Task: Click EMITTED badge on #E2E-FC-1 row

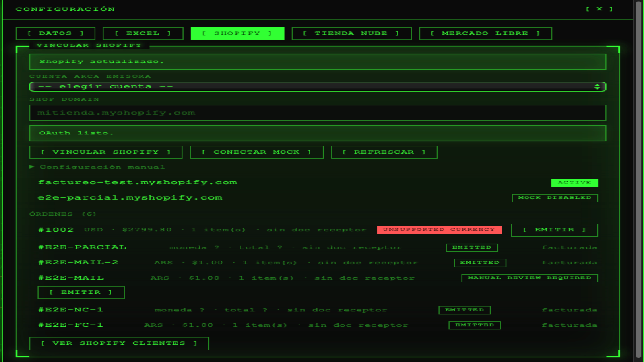Action: coord(475,325)
